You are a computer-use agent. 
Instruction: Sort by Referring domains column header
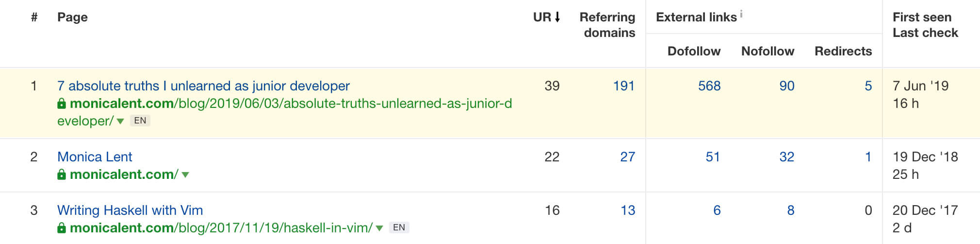(x=607, y=25)
